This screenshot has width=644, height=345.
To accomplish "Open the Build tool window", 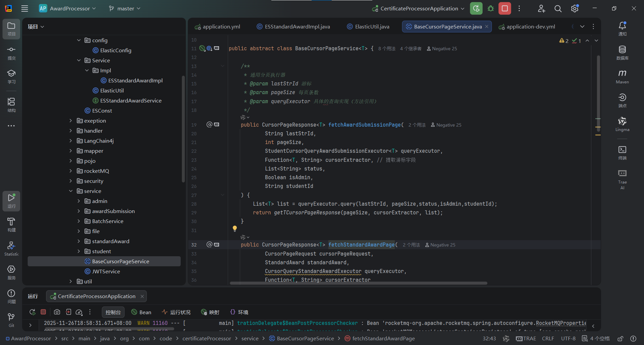I will [x=11, y=225].
